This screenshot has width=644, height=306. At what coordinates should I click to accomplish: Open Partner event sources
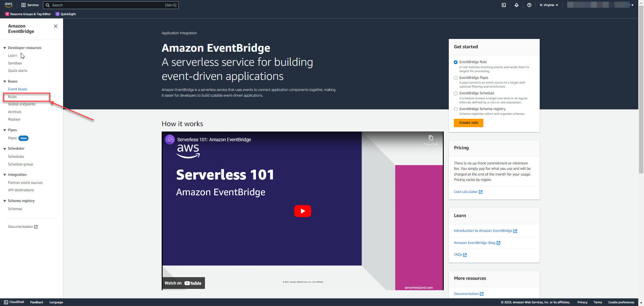click(25, 183)
